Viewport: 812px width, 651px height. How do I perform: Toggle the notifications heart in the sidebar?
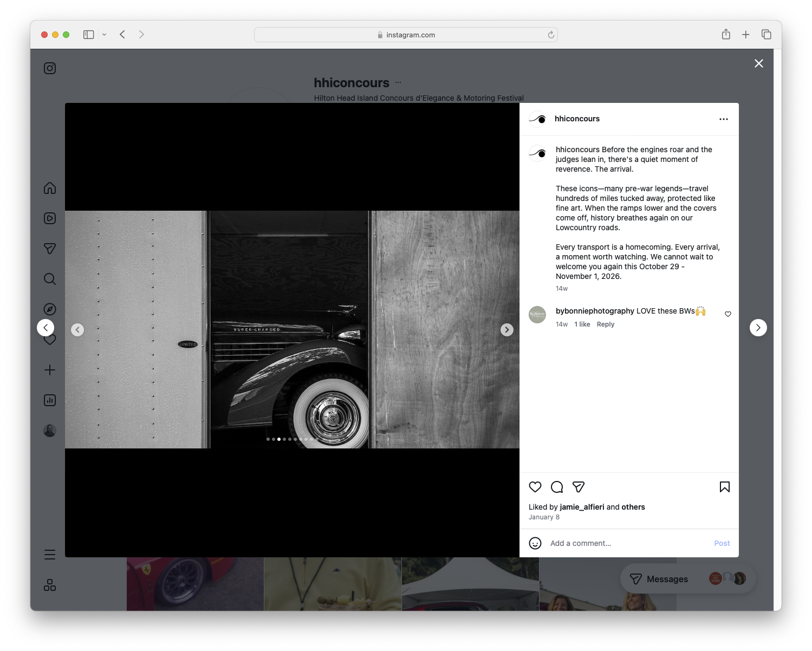(x=49, y=340)
